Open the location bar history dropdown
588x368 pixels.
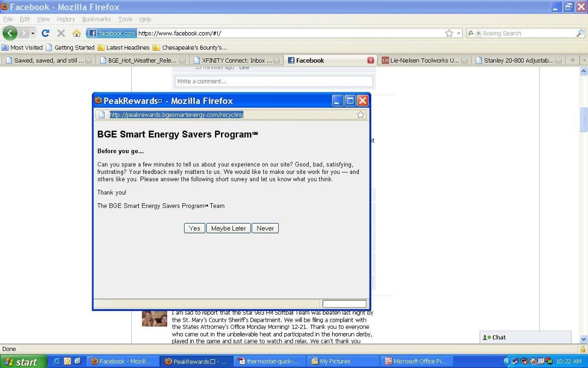click(x=458, y=33)
